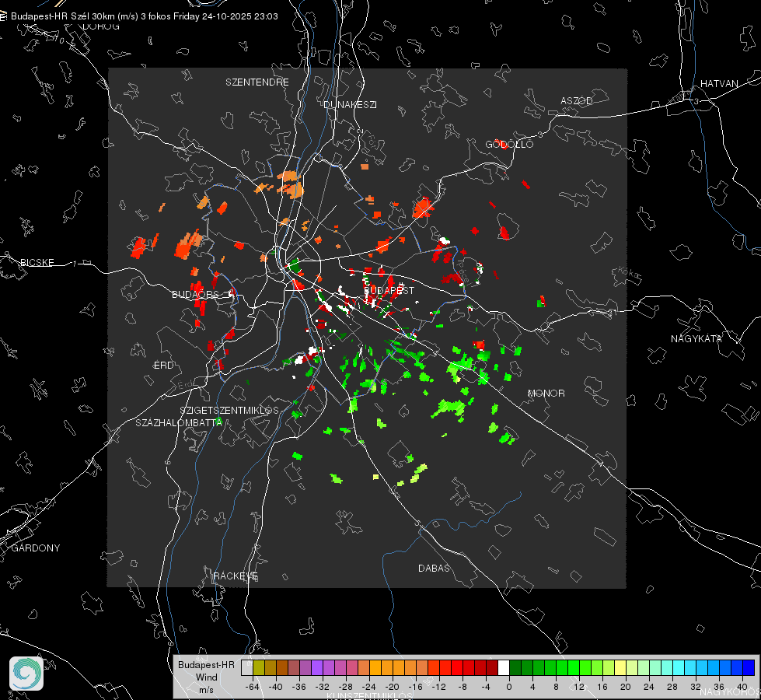Screen dimensions: 761x700
Task: Select the DOROG town label
Action: click(x=101, y=26)
